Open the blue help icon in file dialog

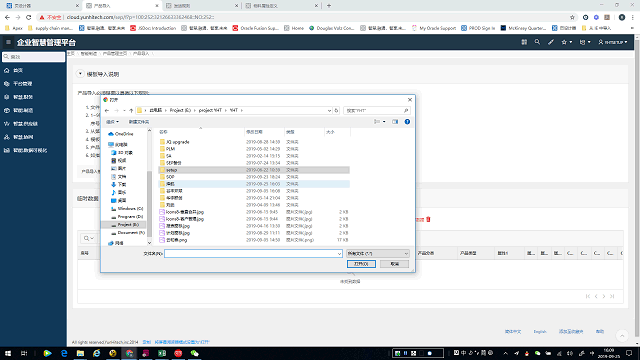click(407, 122)
